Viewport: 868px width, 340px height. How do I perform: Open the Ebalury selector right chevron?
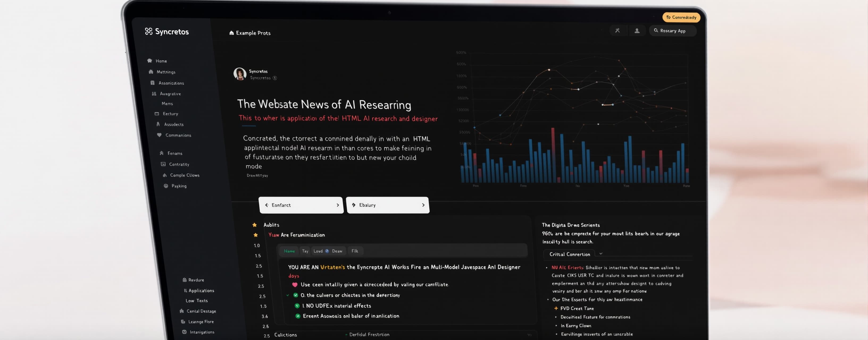(x=423, y=205)
